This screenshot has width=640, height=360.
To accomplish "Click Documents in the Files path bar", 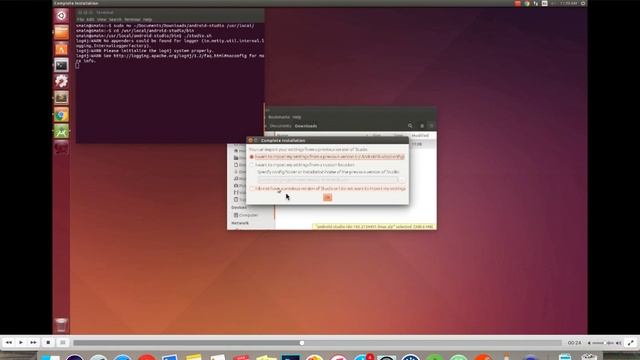I will click(280, 126).
